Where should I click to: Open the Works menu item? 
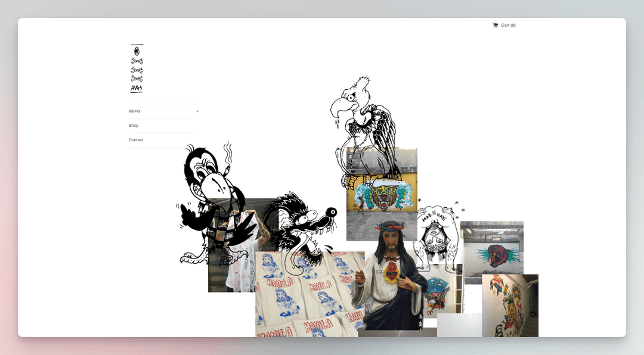(x=135, y=111)
